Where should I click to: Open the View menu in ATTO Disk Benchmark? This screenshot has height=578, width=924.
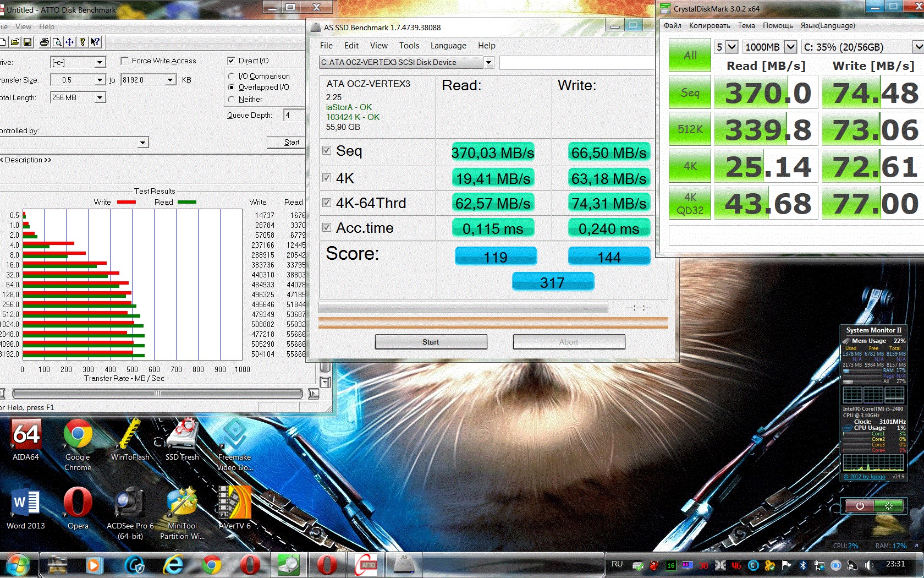point(23,26)
